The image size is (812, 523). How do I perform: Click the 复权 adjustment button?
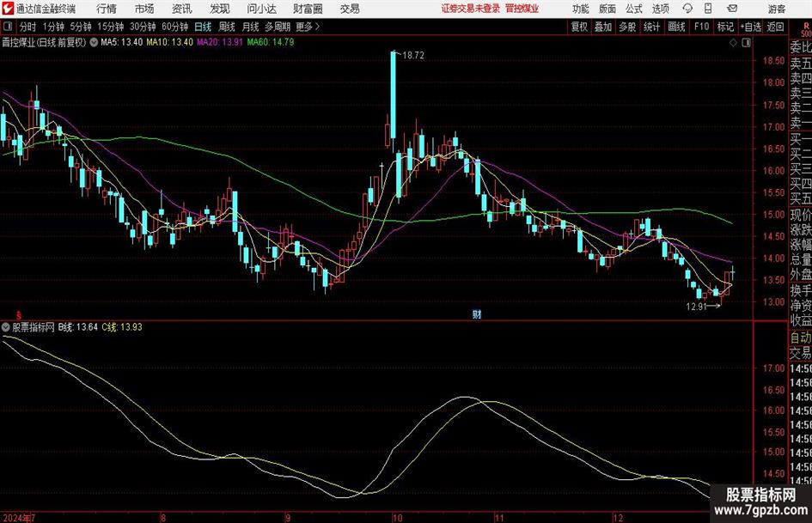579,27
